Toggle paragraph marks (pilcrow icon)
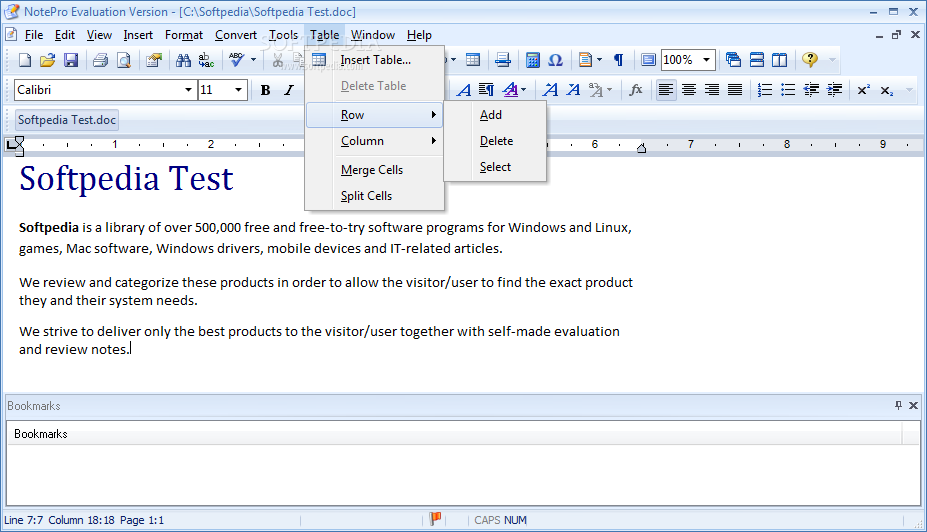This screenshot has width=927, height=532. [x=618, y=60]
